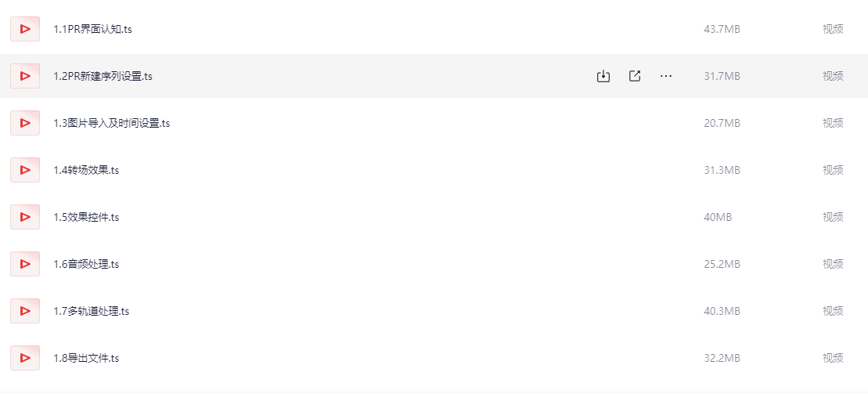Click the video icon for 1.7多轨道处理.ts
Image resolution: width=868 pixels, height=394 pixels.
tap(25, 312)
